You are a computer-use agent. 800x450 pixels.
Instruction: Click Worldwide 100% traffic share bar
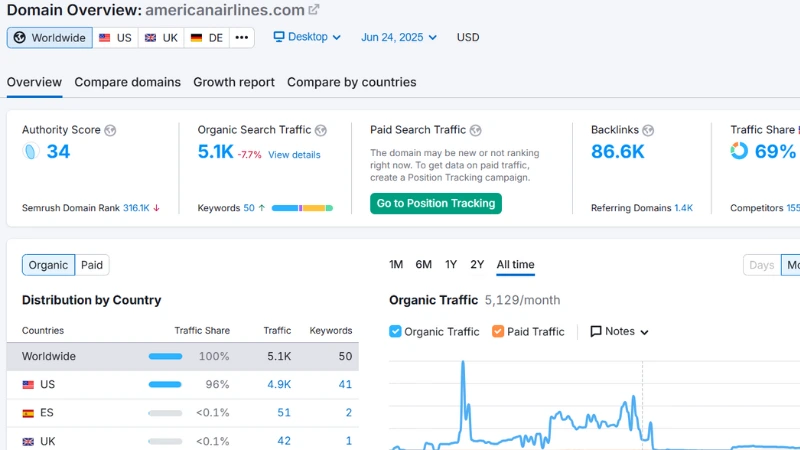165,357
